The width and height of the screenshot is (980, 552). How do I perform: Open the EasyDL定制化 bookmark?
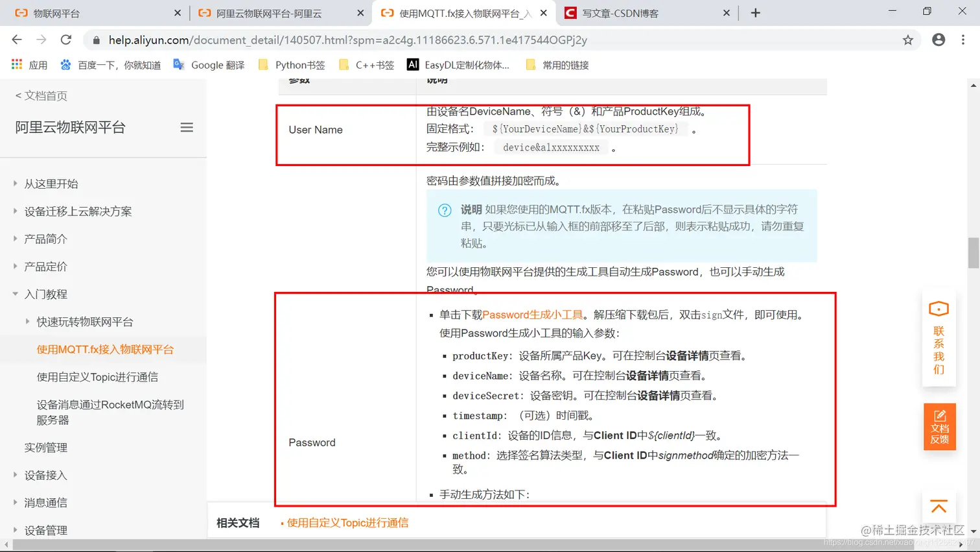pos(458,65)
